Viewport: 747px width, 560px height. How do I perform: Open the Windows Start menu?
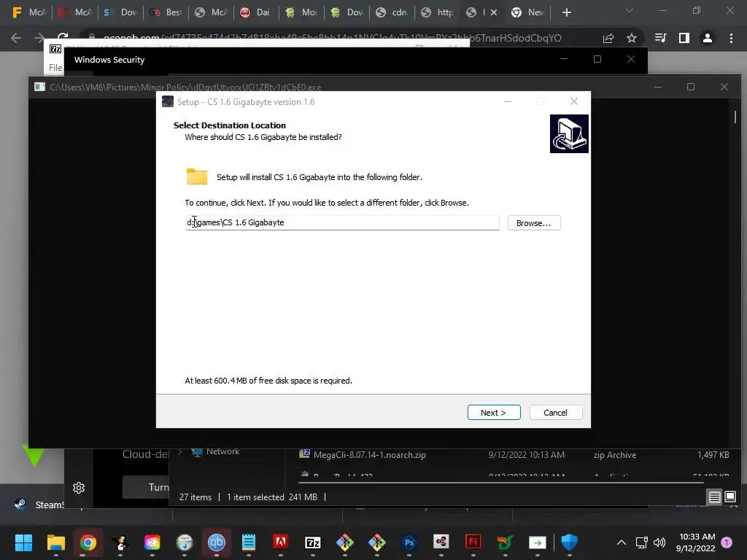(x=23, y=542)
